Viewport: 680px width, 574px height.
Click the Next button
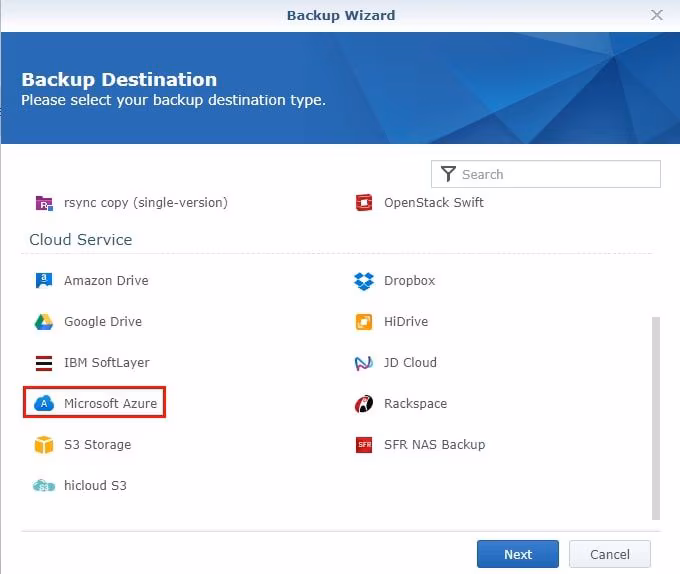pos(518,554)
